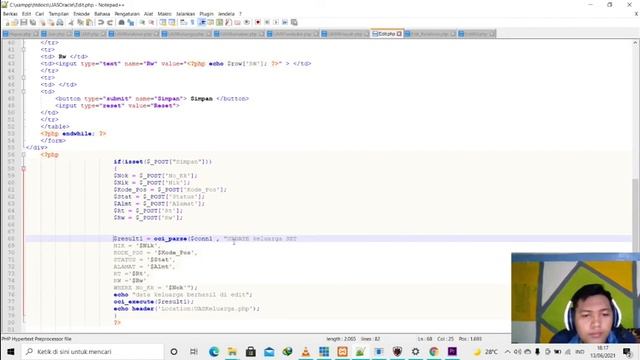Open the Enkode menu
Screen dimensions: 640x360
(x=81, y=14)
